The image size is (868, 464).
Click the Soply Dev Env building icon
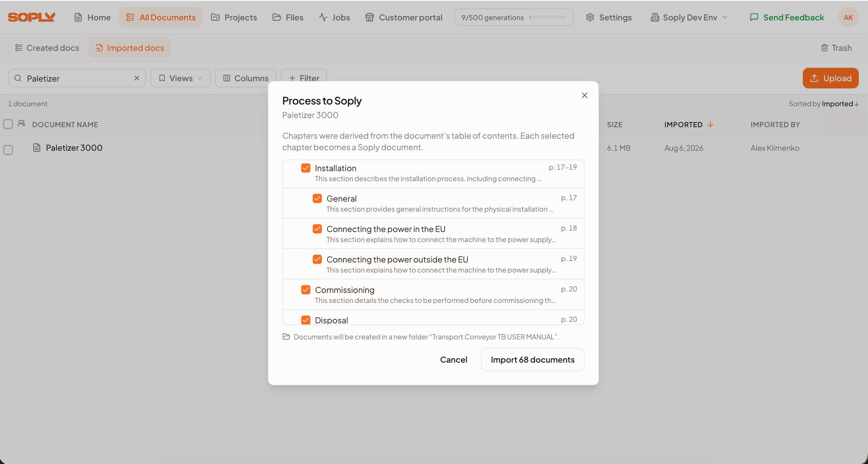pos(654,17)
